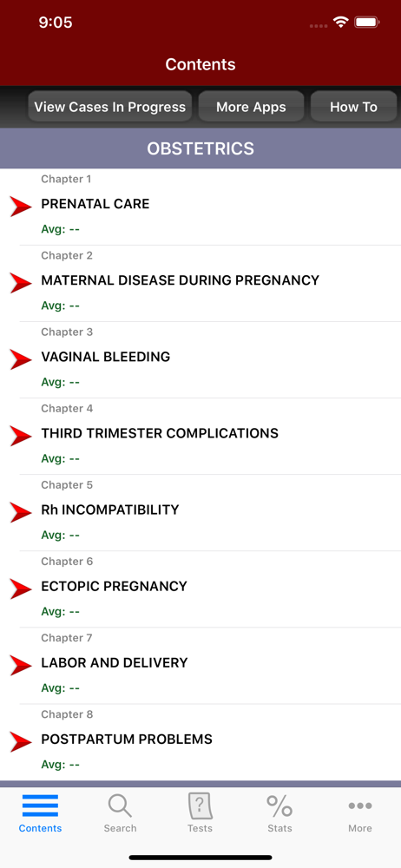The width and height of the screenshot is (401, 868).
Task: Click the Obstetrics section header
Action: coord(200,148)
